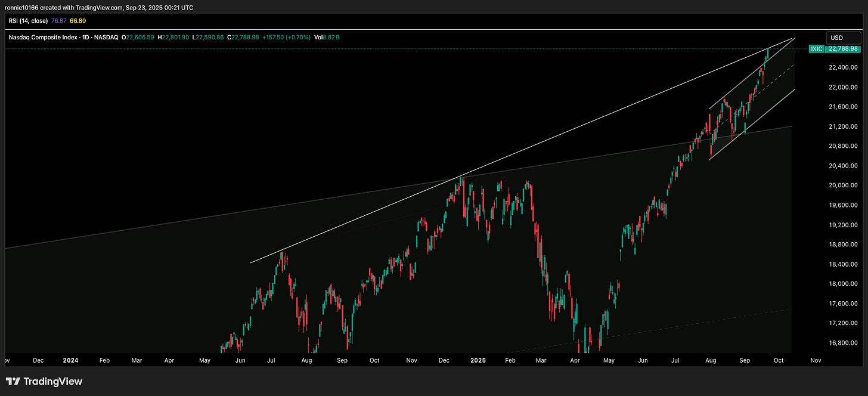Click the current price label 22,788.98 on axis
The height and width of the screenshot is (396, 868).
843,49
